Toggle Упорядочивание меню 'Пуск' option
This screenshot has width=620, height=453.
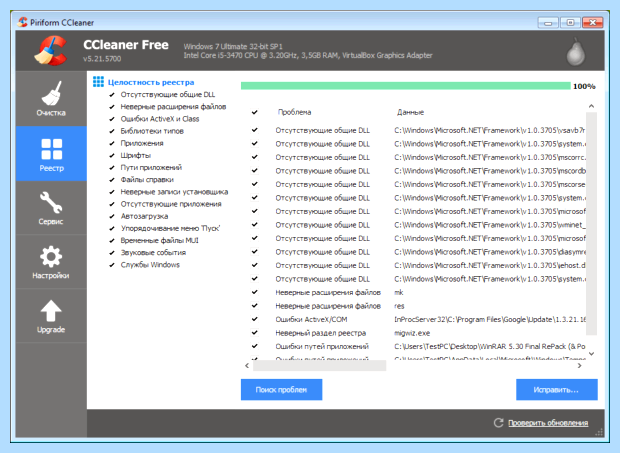tap(112, 228)
